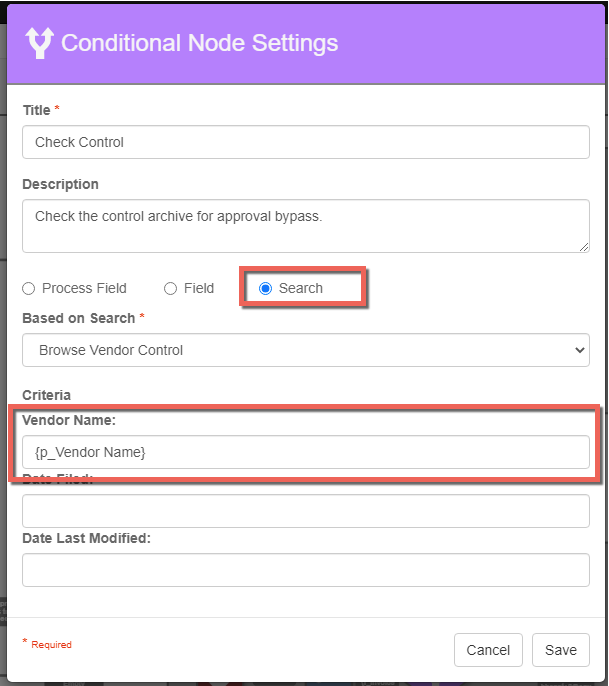The image size is (609, 686).
Task: Click the Save button
Action: (560, 650)
